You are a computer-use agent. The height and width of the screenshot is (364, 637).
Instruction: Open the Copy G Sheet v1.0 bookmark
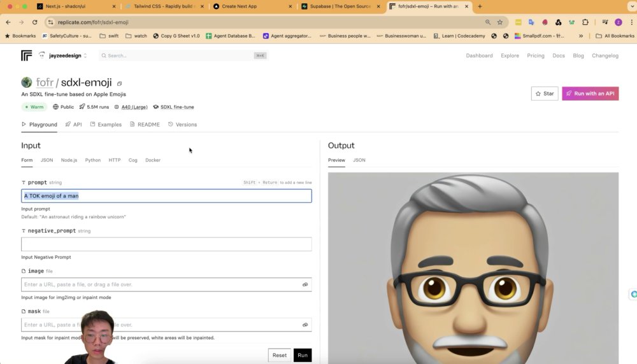pos(176,36)
